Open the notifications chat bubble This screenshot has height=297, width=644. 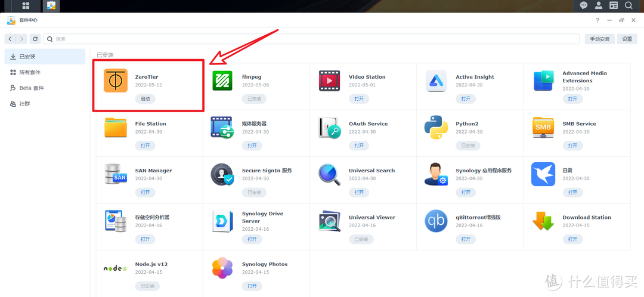pos(583,6)
